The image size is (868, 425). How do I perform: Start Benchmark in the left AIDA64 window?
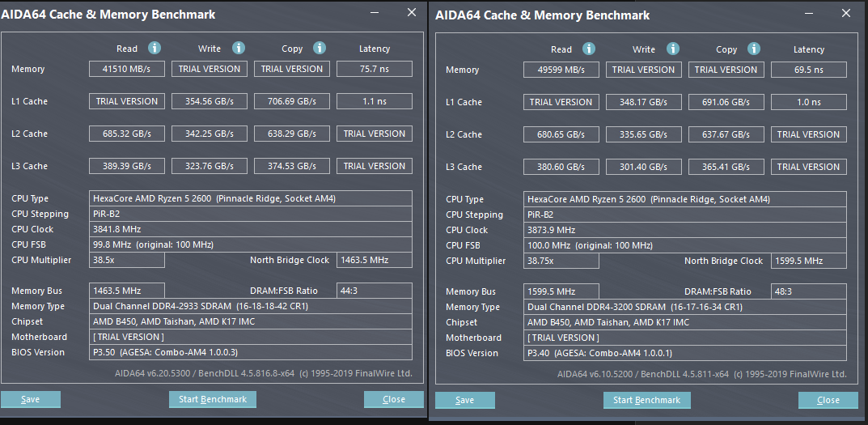tap(213, 399)
